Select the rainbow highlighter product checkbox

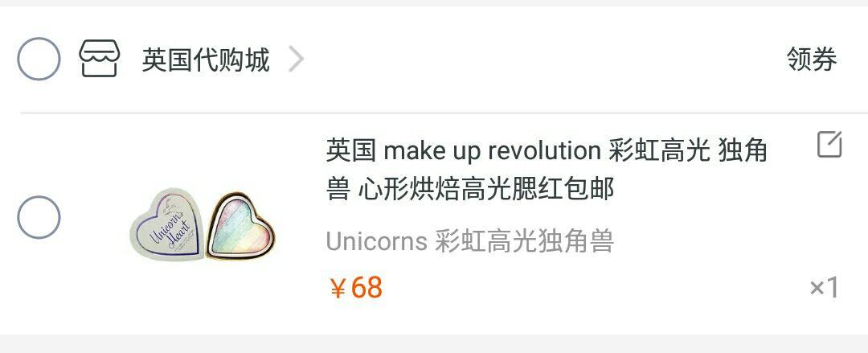39,217
